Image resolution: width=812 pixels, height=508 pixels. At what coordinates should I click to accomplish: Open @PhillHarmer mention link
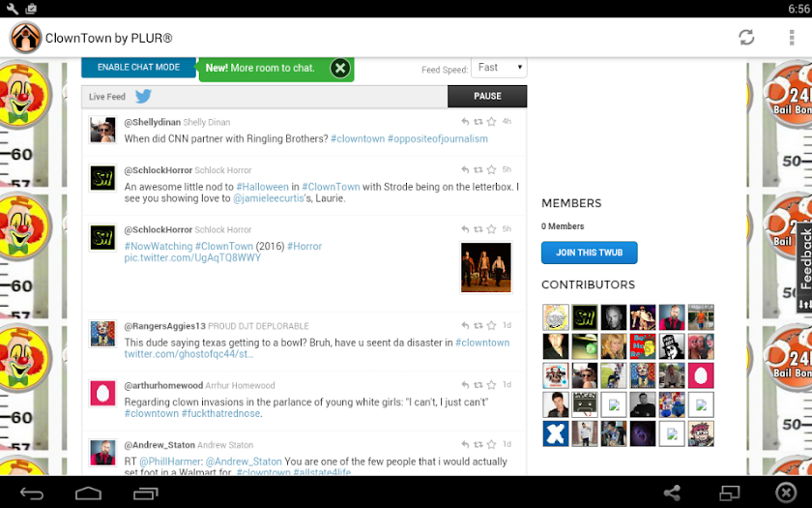click(170, 462)
